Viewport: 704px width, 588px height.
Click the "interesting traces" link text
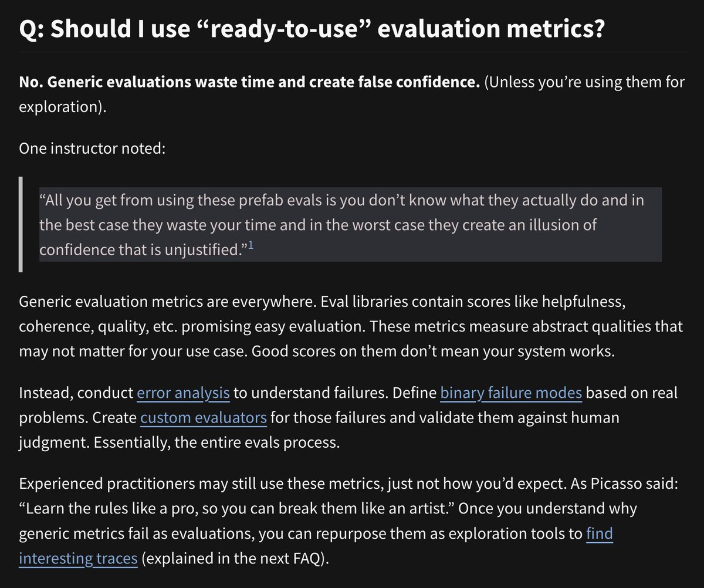pos(78,559)
